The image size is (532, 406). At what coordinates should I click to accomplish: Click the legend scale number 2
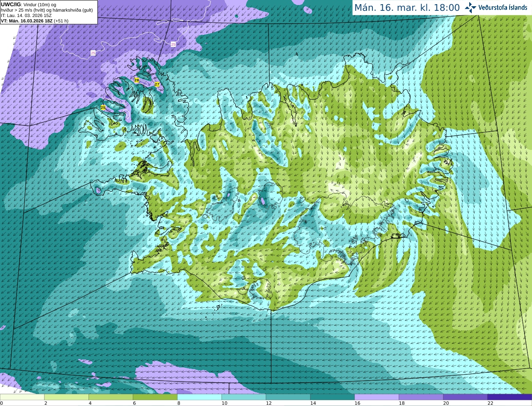(x=46, y=403)
